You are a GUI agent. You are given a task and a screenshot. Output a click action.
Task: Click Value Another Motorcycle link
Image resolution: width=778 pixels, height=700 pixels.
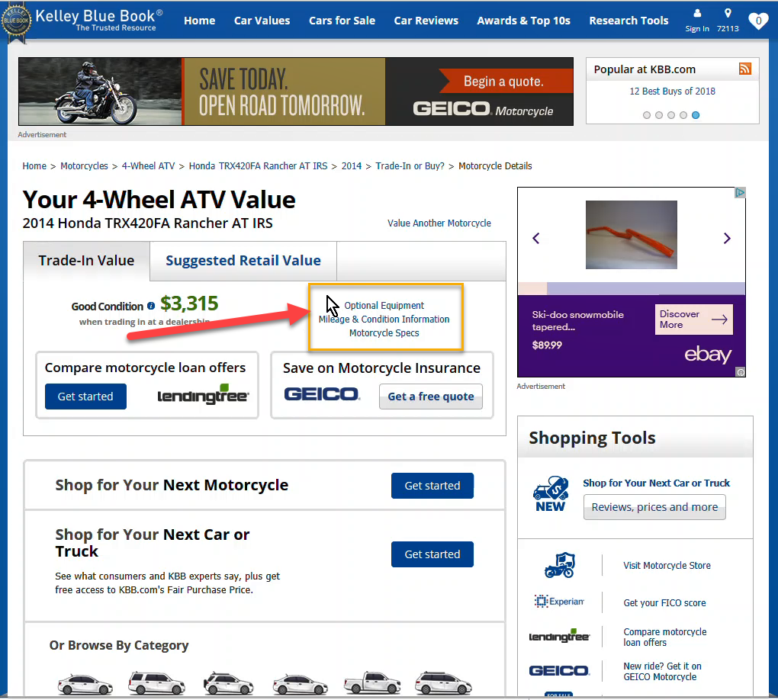click(439, 223)
